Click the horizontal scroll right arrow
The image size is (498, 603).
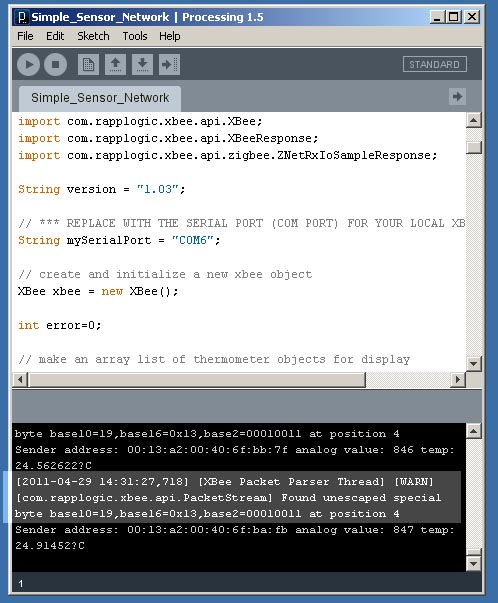pos(458,380)
